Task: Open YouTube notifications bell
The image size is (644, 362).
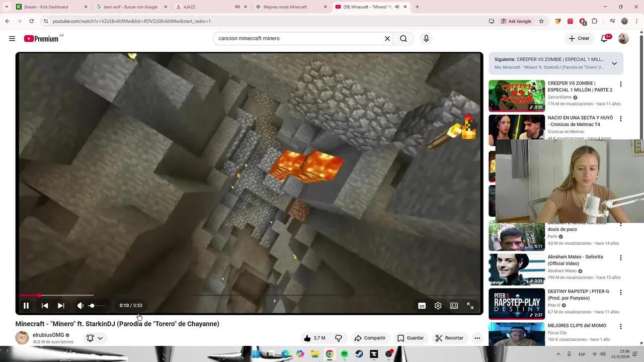Action: [605, 38]
